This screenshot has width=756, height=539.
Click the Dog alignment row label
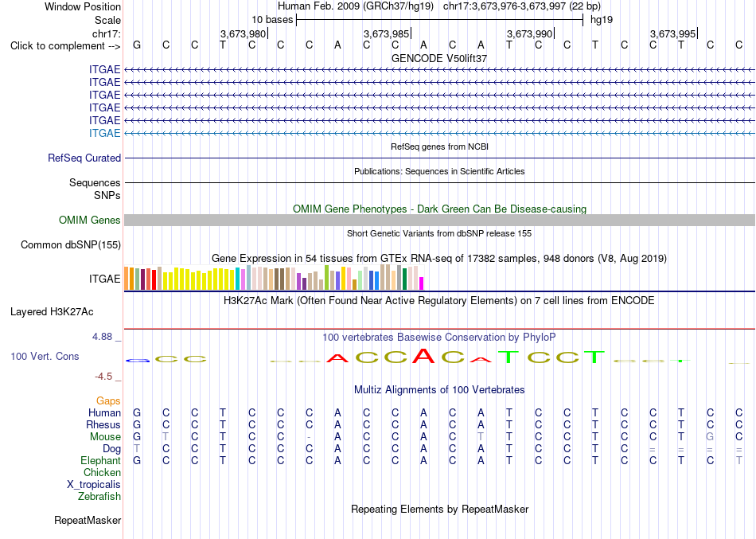pyautogui.click(x=111, y=449)
